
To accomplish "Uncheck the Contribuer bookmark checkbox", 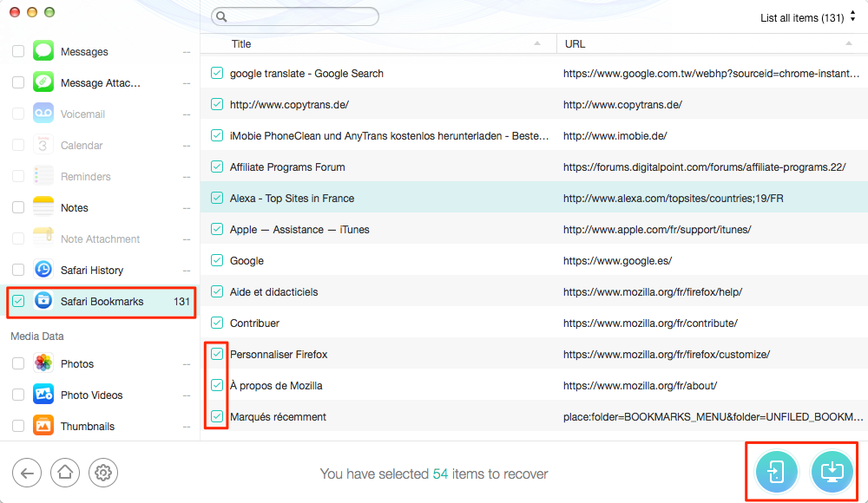I will coord(217,323).
